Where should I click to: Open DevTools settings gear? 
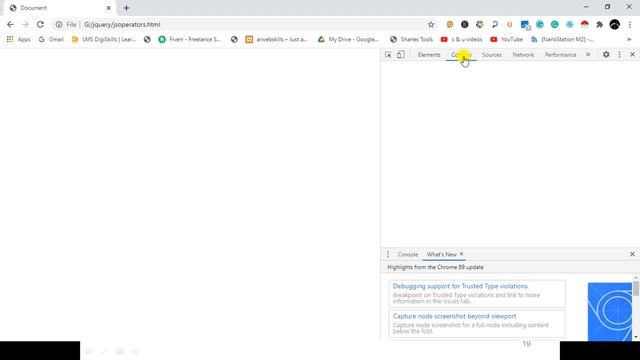pos(606,54)
